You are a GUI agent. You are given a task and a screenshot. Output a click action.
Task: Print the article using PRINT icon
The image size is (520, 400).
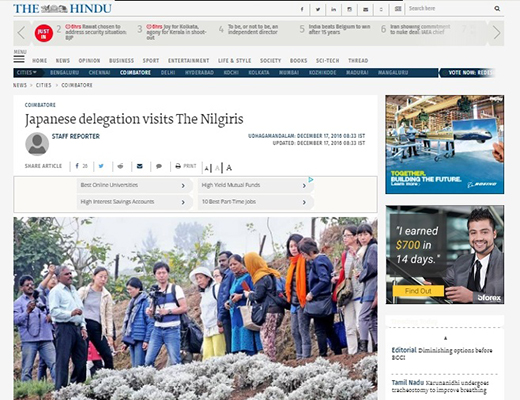point(186,166)
